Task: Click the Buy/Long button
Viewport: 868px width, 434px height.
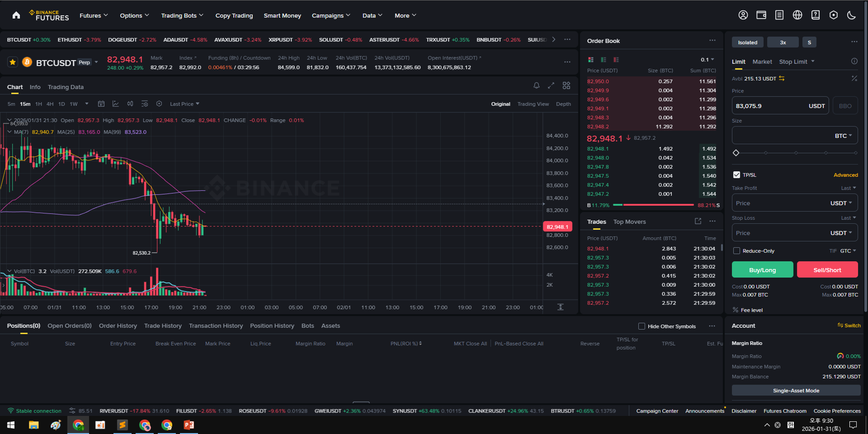Action: tap(762, 270)
